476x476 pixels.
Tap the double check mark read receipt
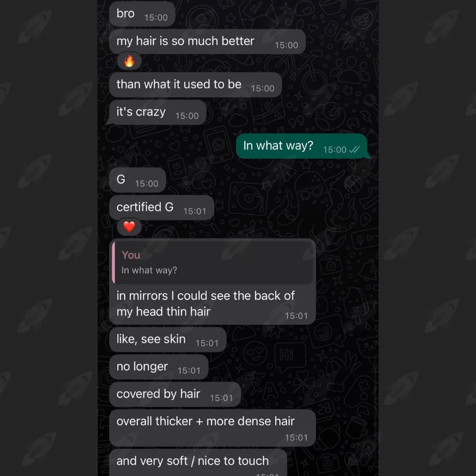pos(354,150)
